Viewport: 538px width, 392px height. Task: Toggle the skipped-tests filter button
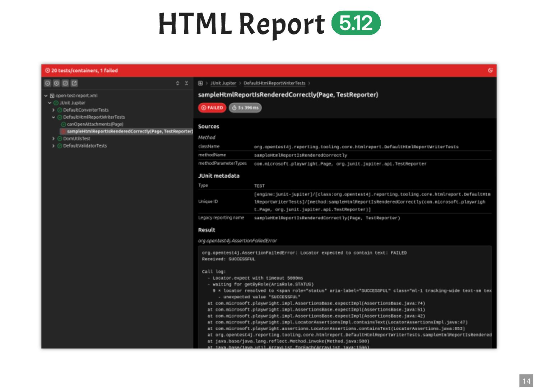[65, 83]
